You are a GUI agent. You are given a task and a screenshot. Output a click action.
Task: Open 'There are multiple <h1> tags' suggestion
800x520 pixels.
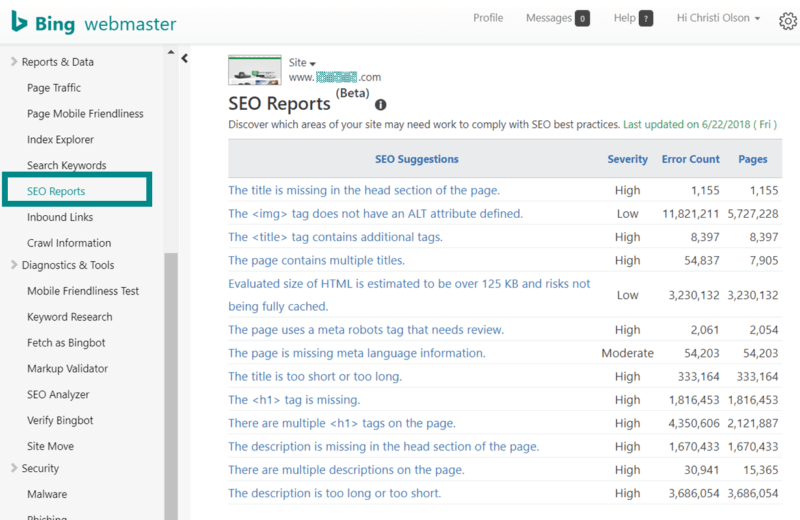point(342,424)
